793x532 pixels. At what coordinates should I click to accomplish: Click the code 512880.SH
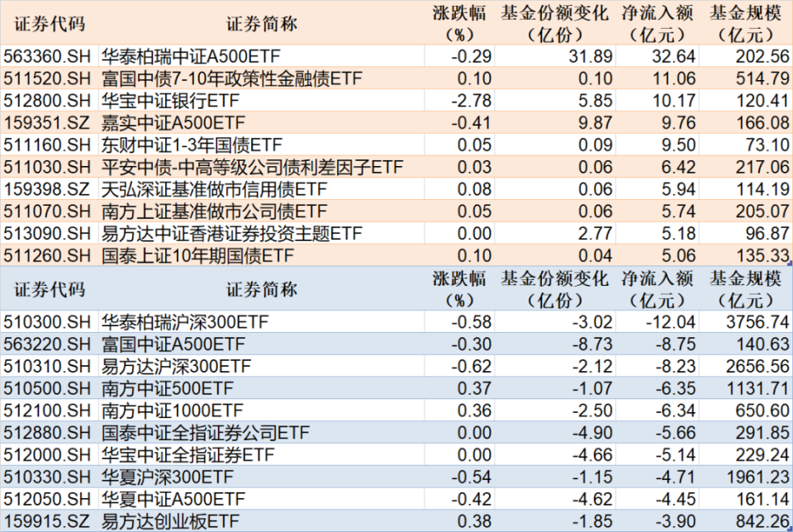click(x=47, y=433)
